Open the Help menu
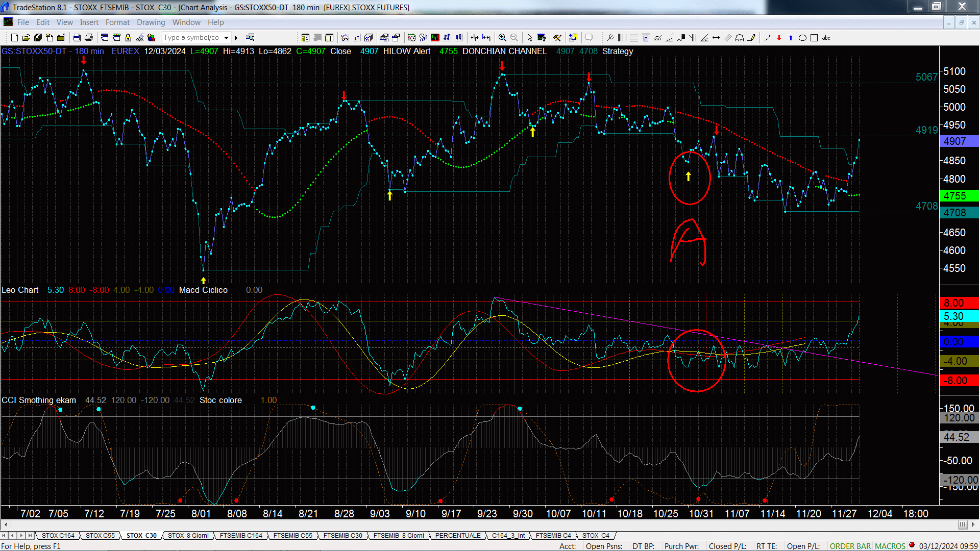The image size is (980, 551). [x=215, y=22]
